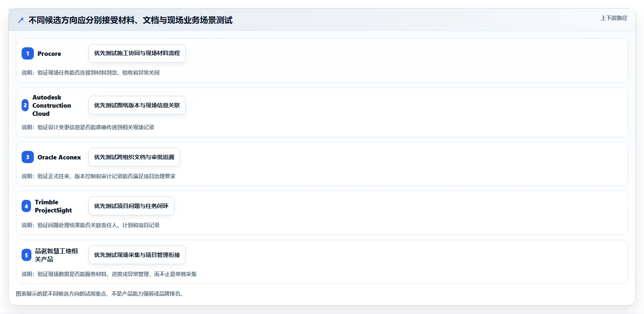
Task: Click the note 验证问题处理结果能否关联责任人、计划和项目记录
Action: tap(98, 225)
